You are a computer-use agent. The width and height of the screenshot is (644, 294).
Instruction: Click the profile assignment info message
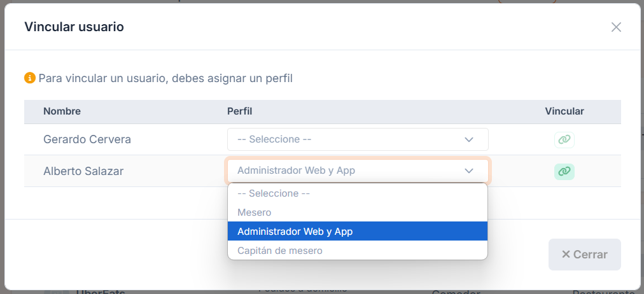[165, 78]
